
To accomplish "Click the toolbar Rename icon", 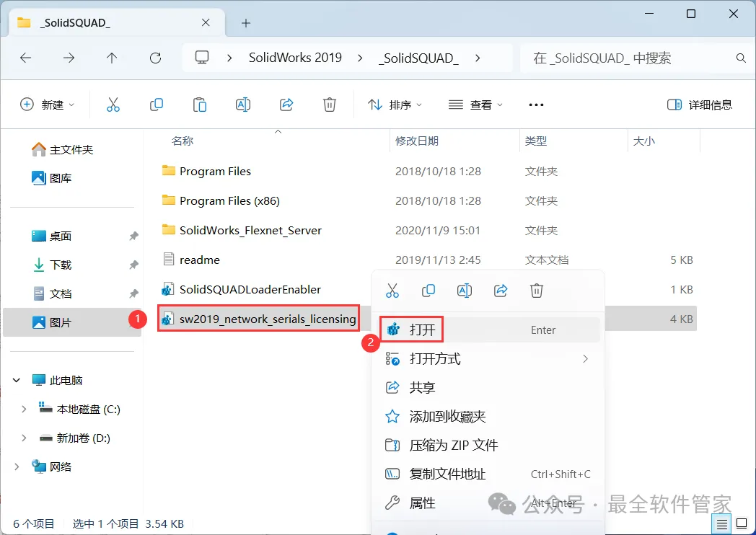I will pos(243,105).
